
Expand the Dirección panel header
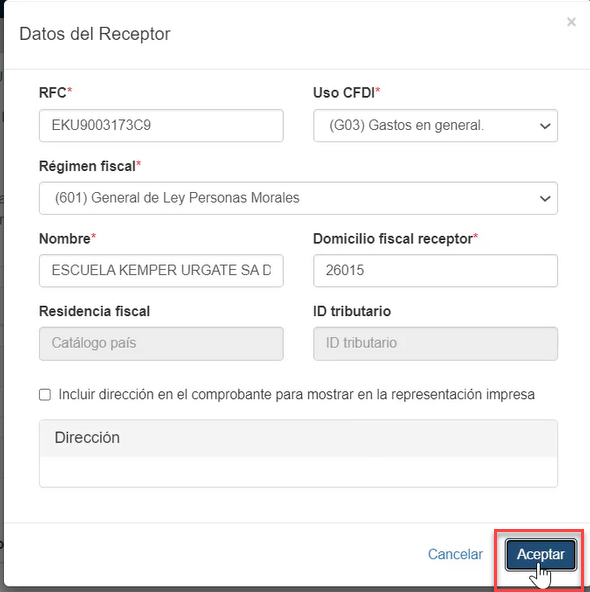298,438
